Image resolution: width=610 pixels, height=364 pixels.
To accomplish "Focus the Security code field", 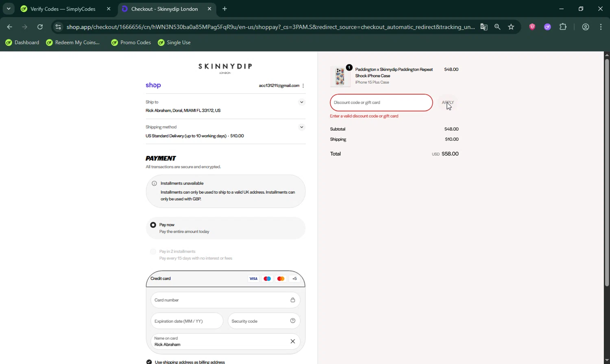I will tap(264, 321).
